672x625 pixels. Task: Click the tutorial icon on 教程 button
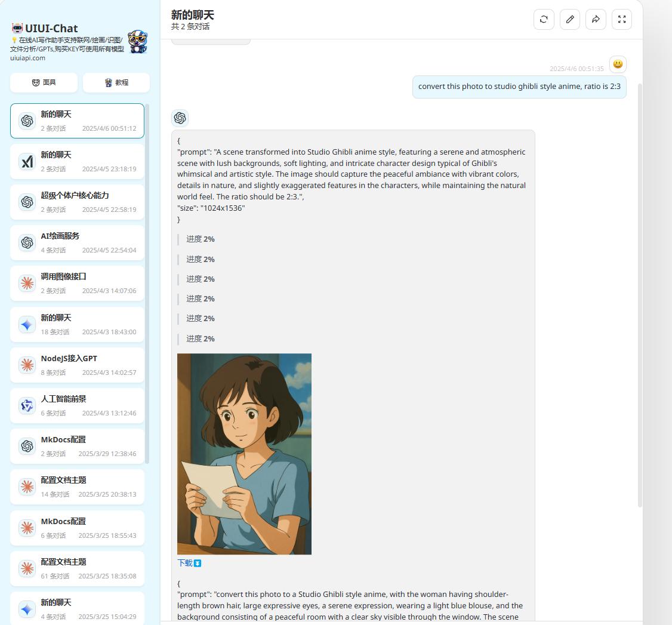click(x=109, y=83)
